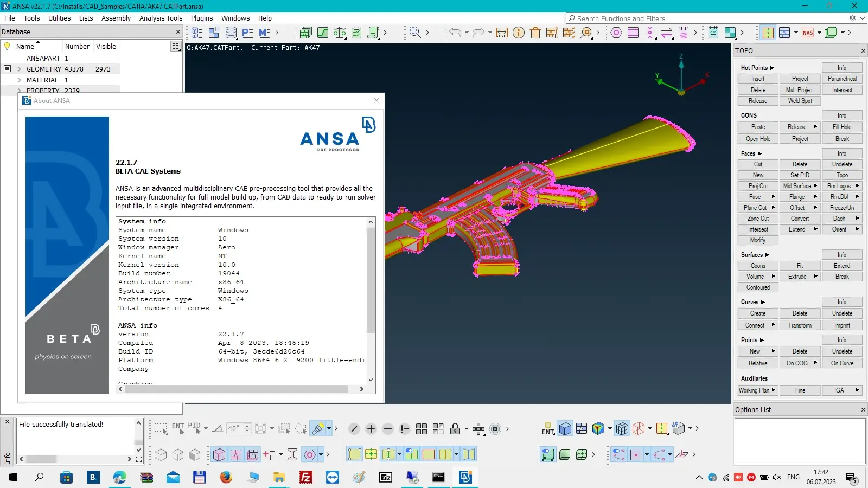The height and width of the screenshot is (488, 868).
Task: Open the Plugins menu
Action: pyautogui.click(x=202, y=18)
